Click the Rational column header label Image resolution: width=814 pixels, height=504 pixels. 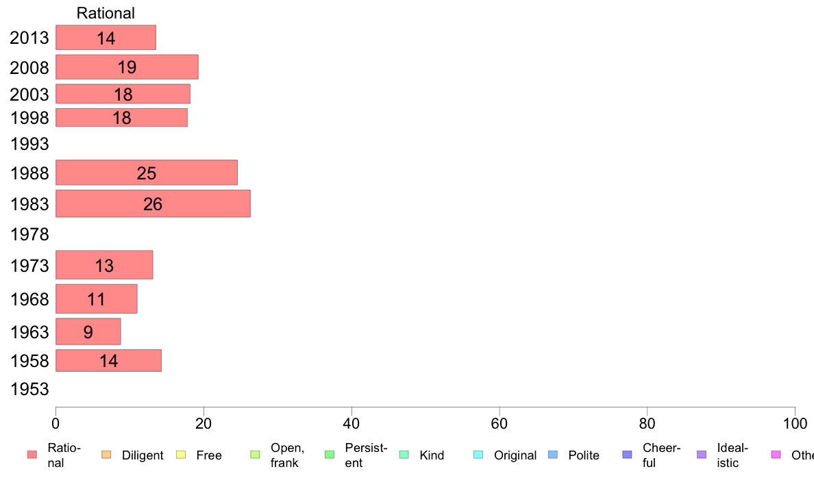tap(106, 13)
